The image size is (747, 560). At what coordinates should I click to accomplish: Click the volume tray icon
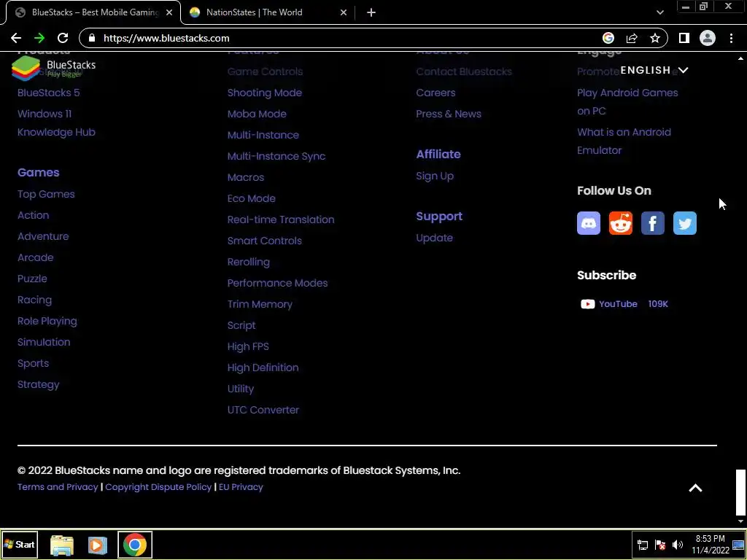click(x=677, y=545)
